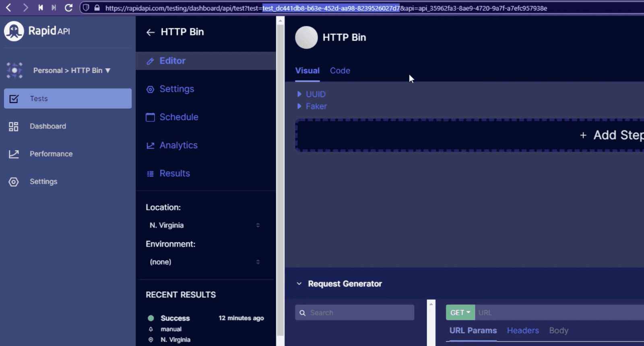Switch to the Code tab
Image resolution: width=644 pixels, height=346 pixels.
point(340,71)
